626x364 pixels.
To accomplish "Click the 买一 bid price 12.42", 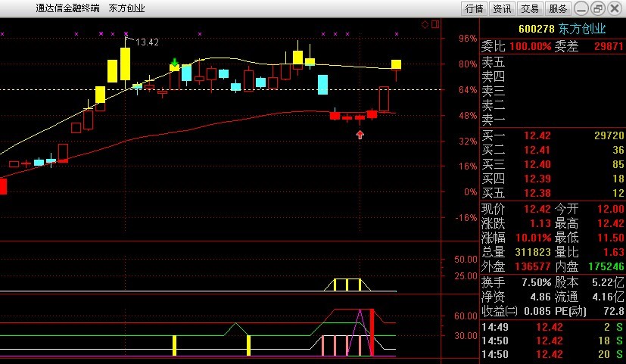I will click(x=537, y=135).
